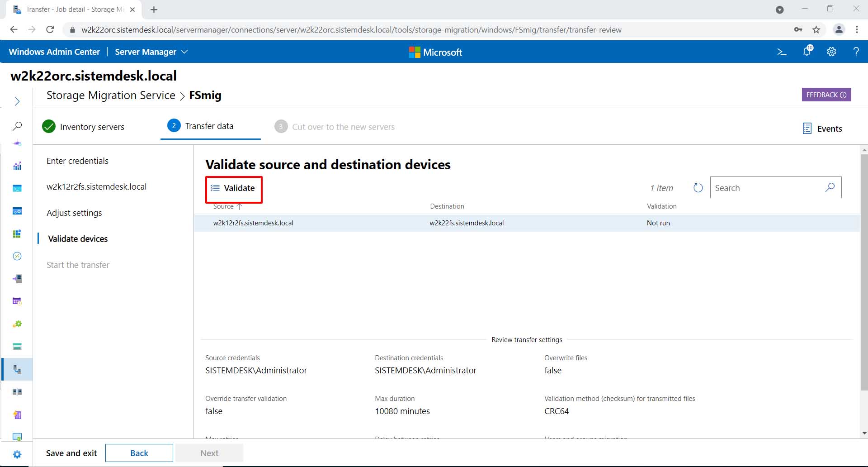Open the server-with-arrow sidebar tool icon
The height and width of the screenshot is (467, 868).
tap(17, 279)
